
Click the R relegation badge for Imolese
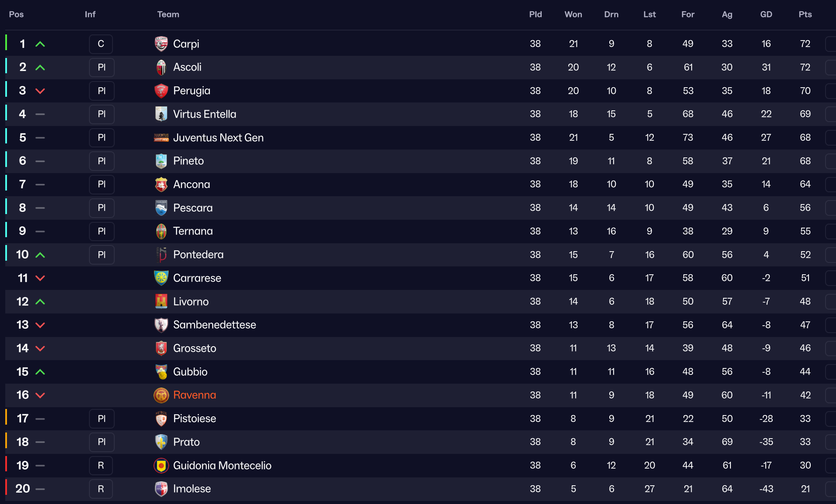click(101, 489)
